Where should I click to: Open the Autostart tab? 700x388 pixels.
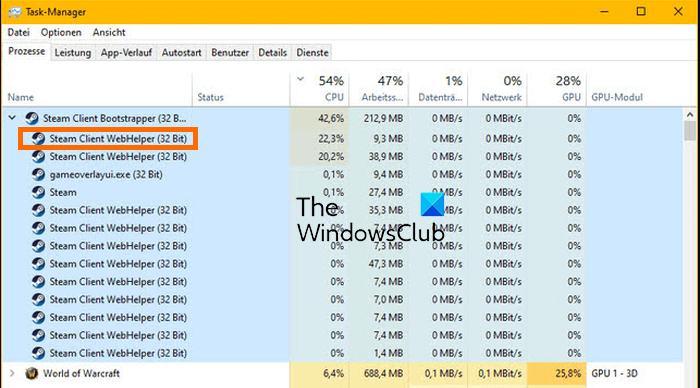coord(181,53)
